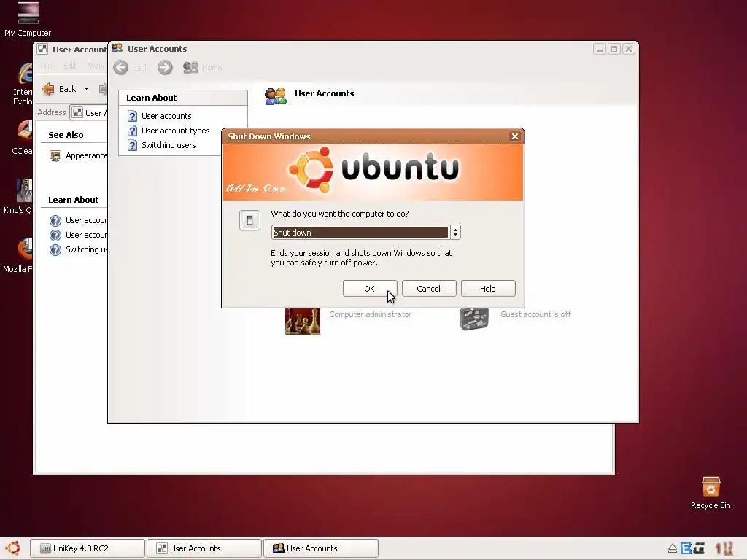Open the 'User account types' help topic
This screenshot has width=747, height=560.
click(x=175, y=131)
